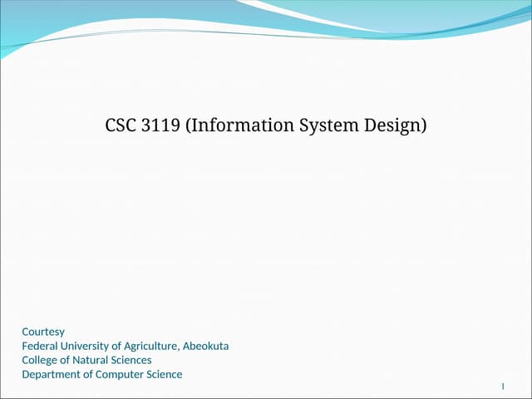Select the College of Natural Sciences line
Viewport: 532px width, 399px height.
coord(86,360)
